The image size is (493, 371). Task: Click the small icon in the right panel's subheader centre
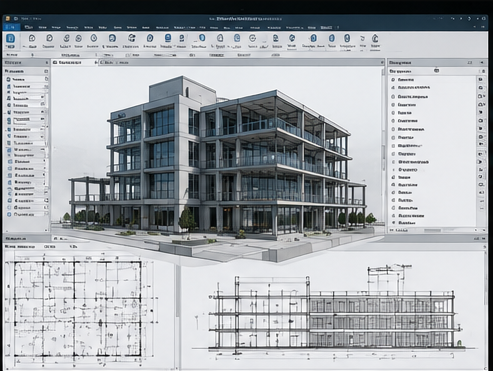437,71
